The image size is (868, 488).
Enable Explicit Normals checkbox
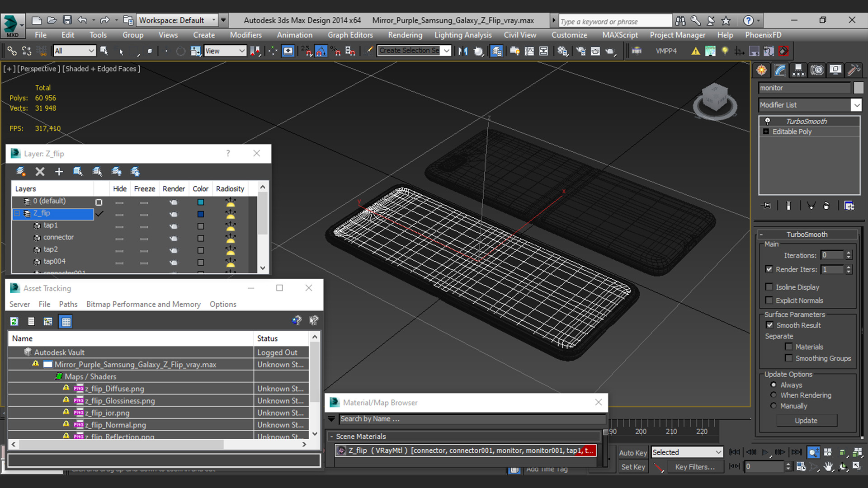pos(769,300)
